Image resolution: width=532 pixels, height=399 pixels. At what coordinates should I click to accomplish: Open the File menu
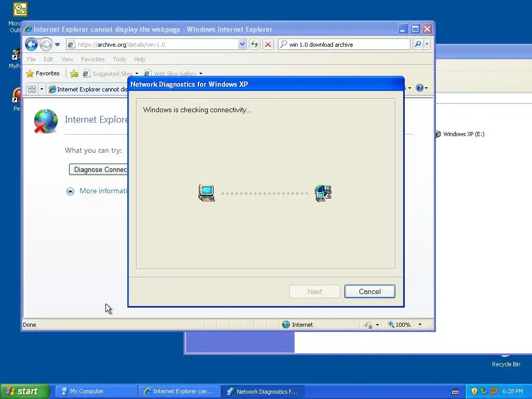click(31, 59)
